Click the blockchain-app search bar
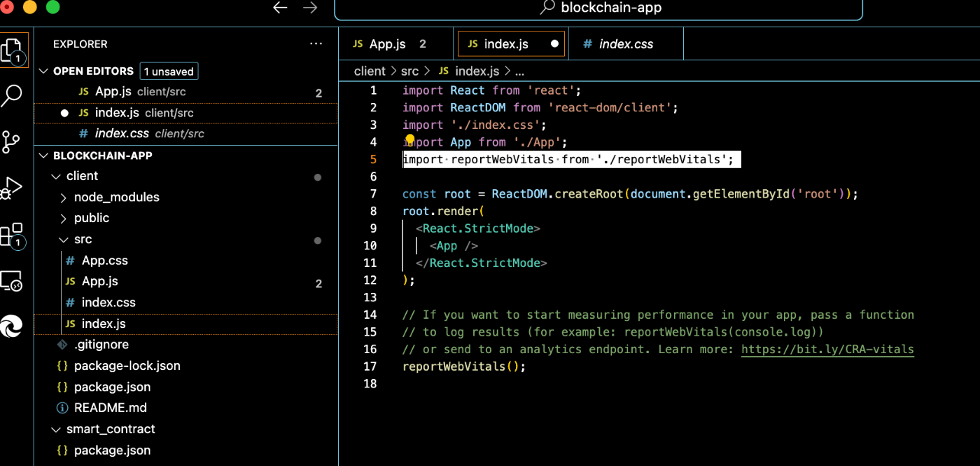Image resolution: width=980 pixels, height=466 pixels. point(598,8)
